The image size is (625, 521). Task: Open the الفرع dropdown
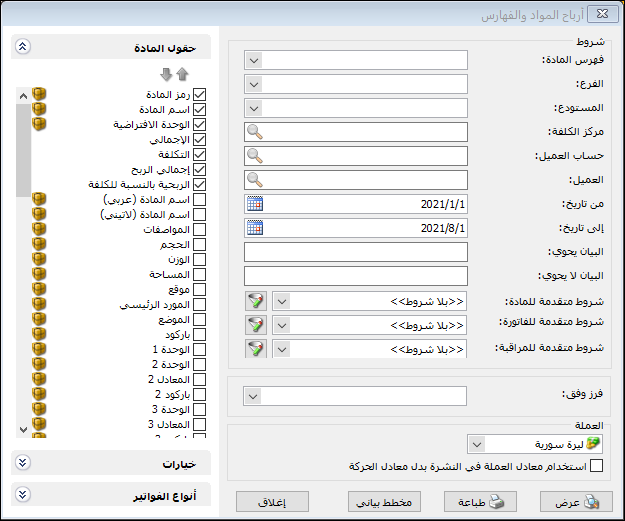(x=254, y=85)
